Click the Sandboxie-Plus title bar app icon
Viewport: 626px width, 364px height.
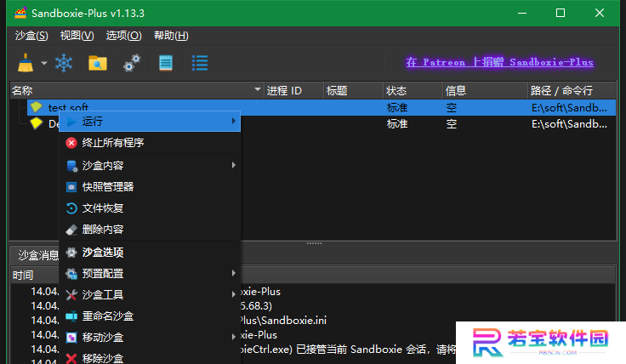tap(20, 13)
